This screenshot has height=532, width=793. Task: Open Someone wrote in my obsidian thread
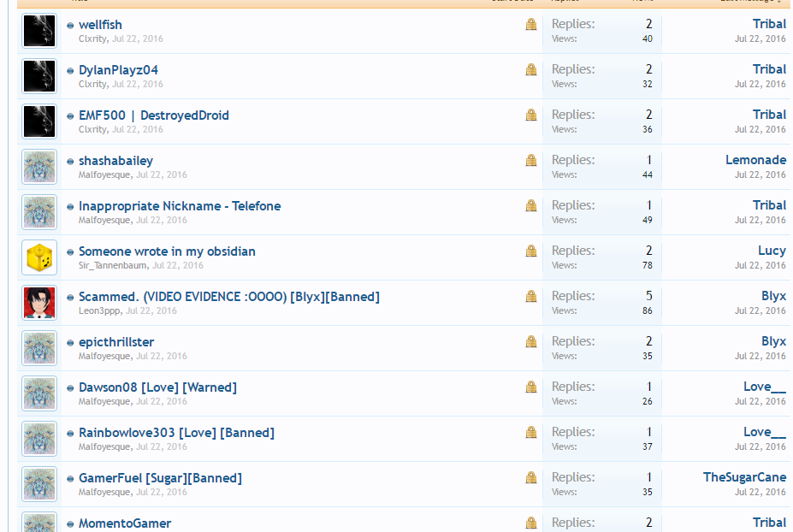click(x=167, y=251)
